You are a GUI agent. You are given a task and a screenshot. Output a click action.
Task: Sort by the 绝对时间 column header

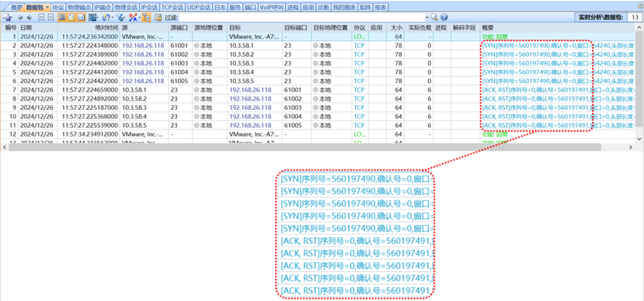coord(106,27)
